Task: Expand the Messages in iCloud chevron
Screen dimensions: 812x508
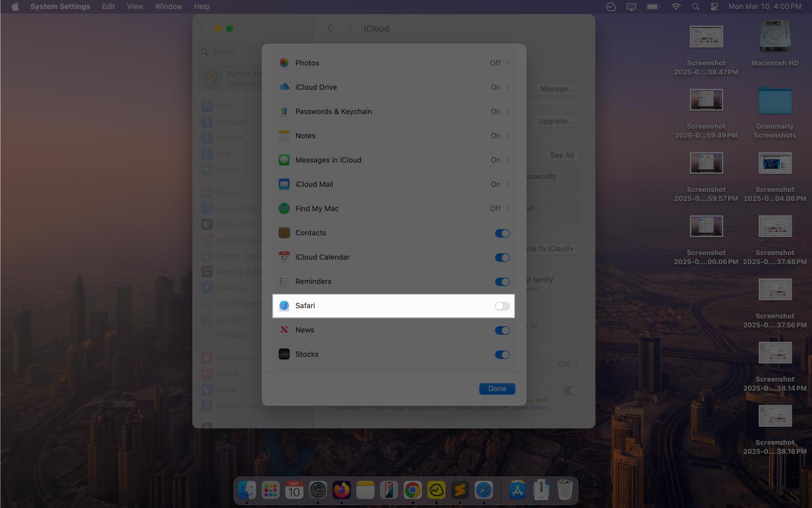Action: [507, 160]
